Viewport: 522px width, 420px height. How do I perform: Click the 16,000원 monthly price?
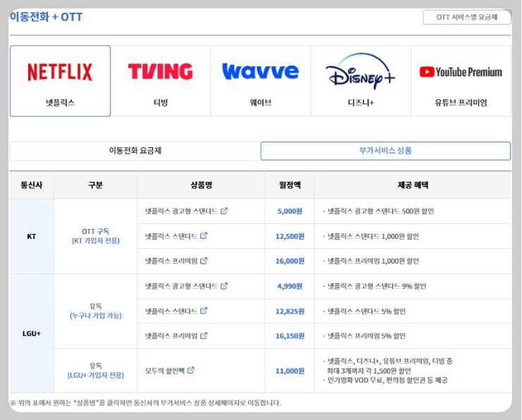click(x=290, y=261)
